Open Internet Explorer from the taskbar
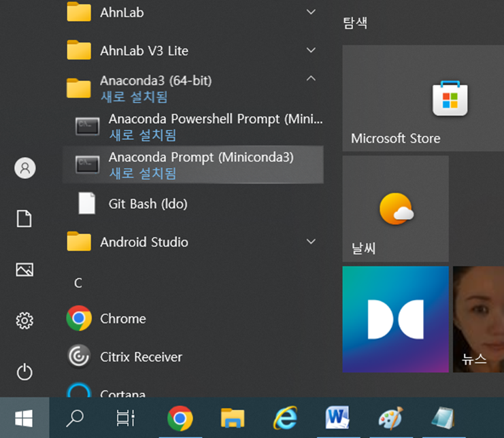Screen dimensions: 504x438 [285, 418]
